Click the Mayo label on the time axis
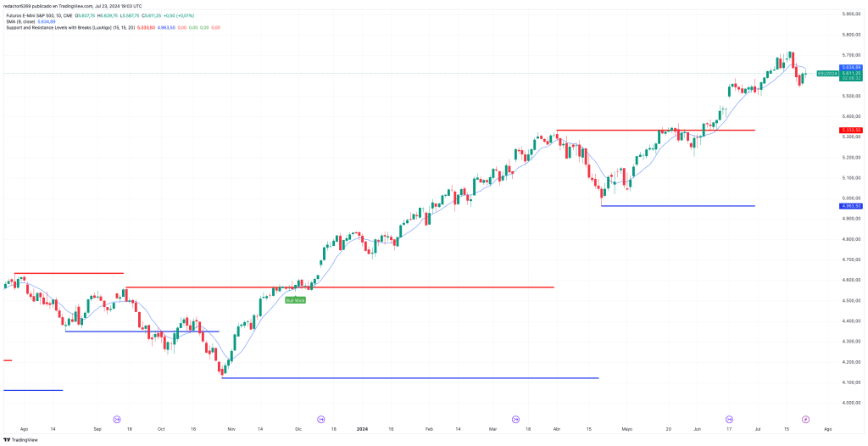 (626, 429)
